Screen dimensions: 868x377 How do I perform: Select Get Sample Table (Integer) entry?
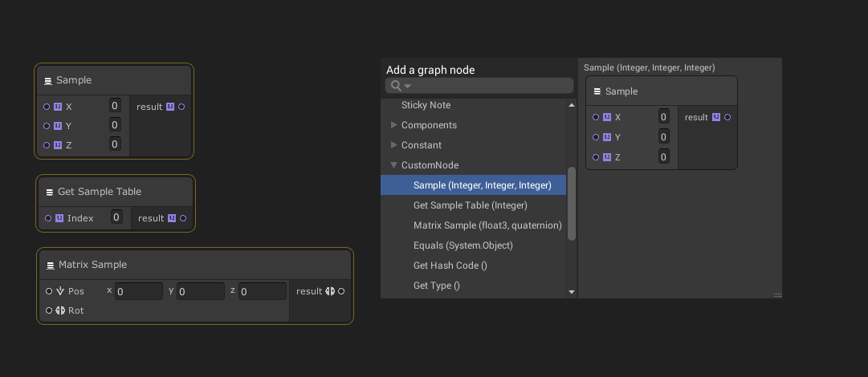pyautogui.click(x=470, y=205)
